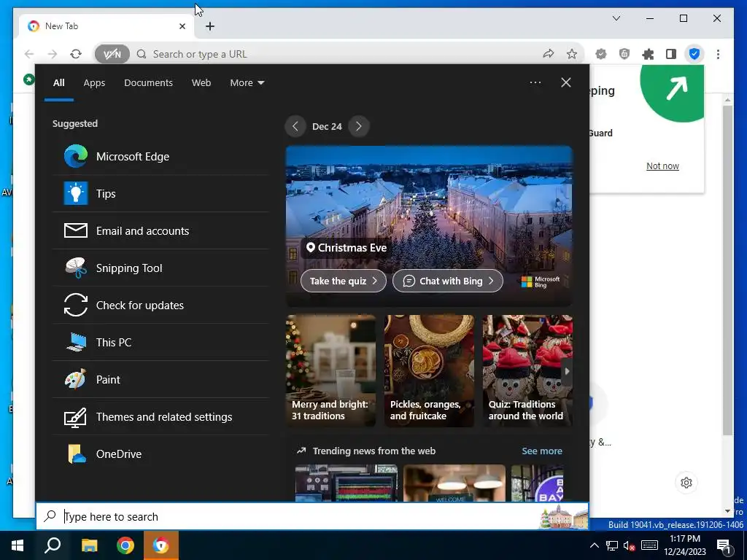Click See more trending news link

pyautogui.click(x=542, y=451)
